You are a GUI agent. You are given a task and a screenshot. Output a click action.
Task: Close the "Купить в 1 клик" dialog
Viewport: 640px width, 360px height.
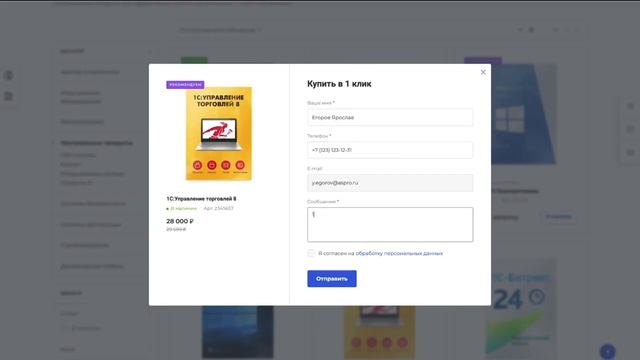point(483,72)
